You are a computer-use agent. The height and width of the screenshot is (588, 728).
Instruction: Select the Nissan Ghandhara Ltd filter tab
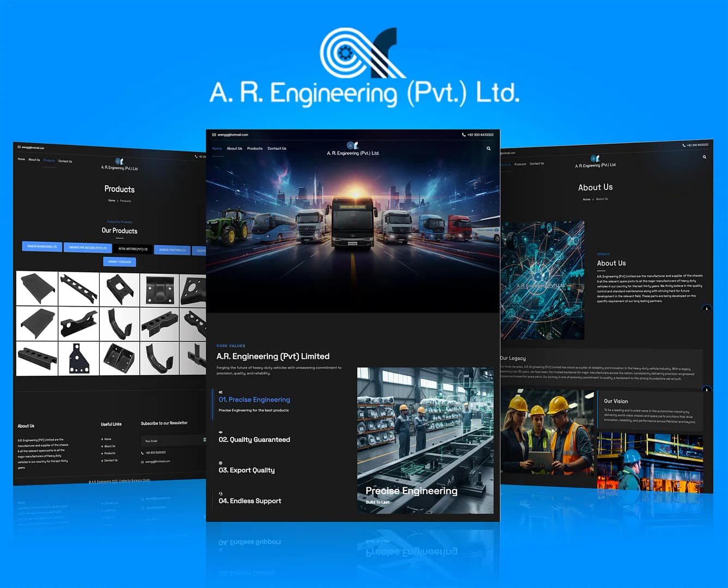pos(42,247)
